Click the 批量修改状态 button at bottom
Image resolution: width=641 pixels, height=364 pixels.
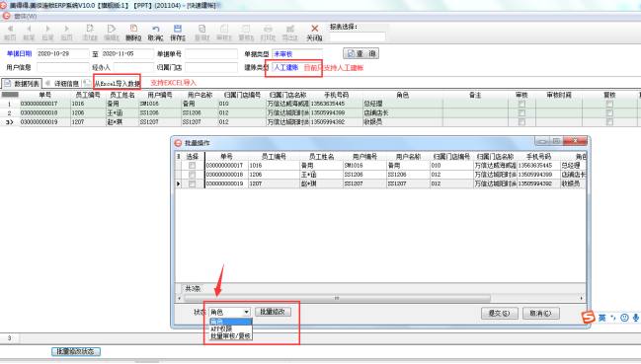pyautogui.click(x=76, y=351)
